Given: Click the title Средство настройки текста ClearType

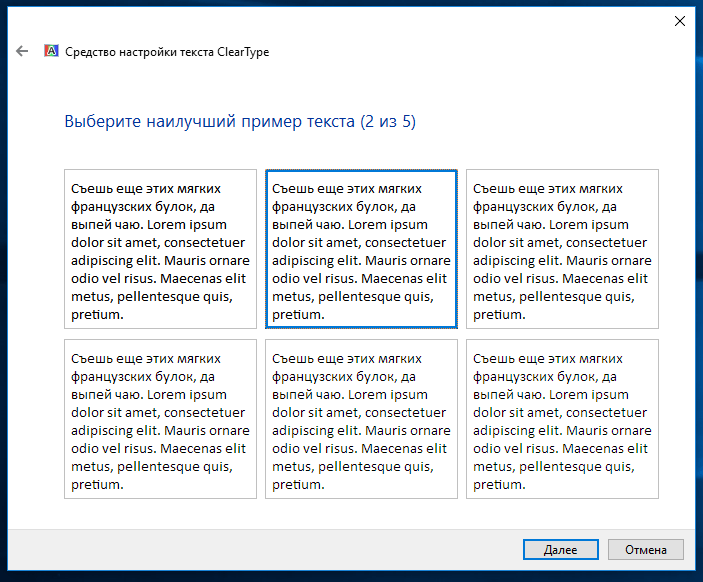Looking at the screenshot, I should coord(167,52).
